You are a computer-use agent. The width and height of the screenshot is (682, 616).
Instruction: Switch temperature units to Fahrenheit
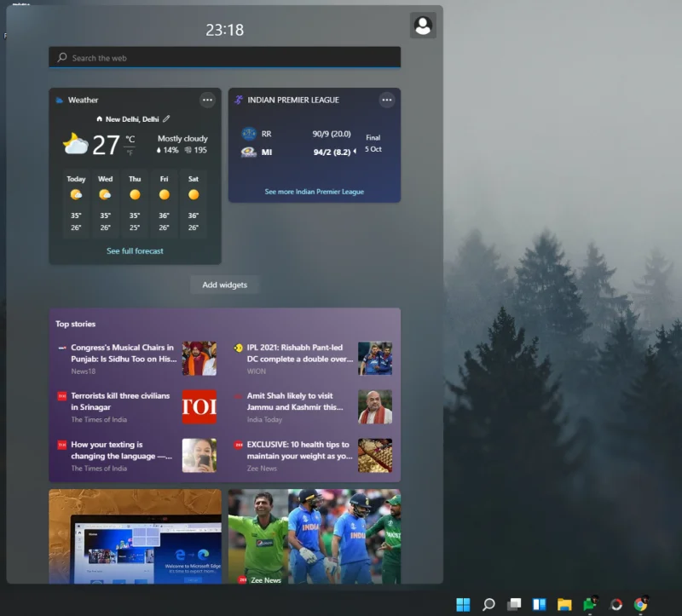[x=130, y=152]
